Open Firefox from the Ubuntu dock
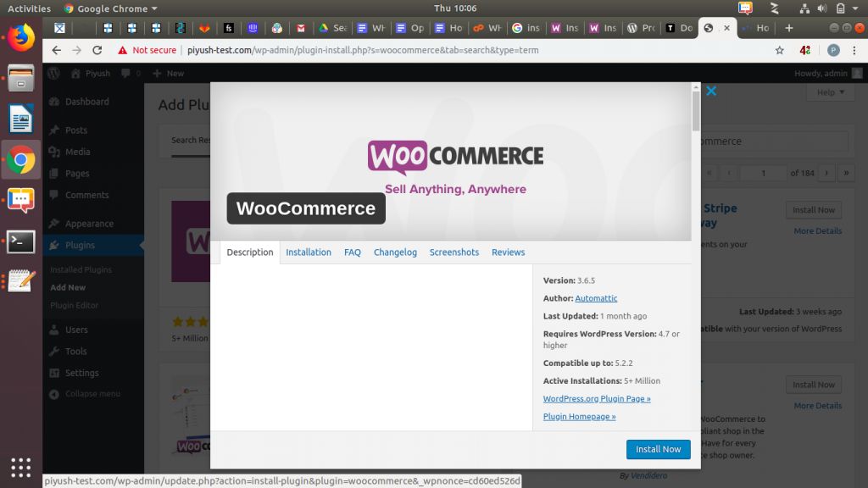Image resolution: width=868 pixels, height=488 pixels. (x=21, y=38)
